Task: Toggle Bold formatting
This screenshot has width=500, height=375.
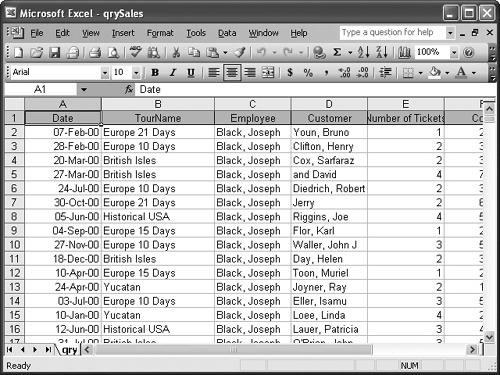Action: pos(155,72)
